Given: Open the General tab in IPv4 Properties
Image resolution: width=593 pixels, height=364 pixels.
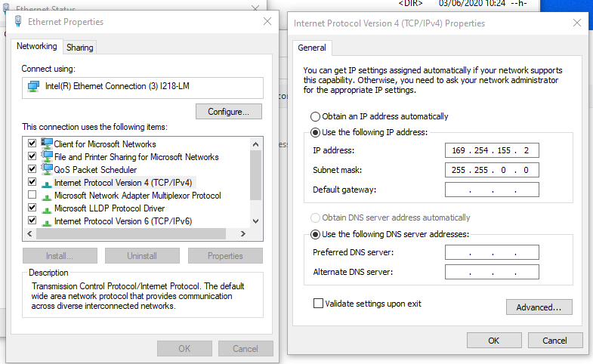Looking at the screenshot, I should [x=312, y=48].
